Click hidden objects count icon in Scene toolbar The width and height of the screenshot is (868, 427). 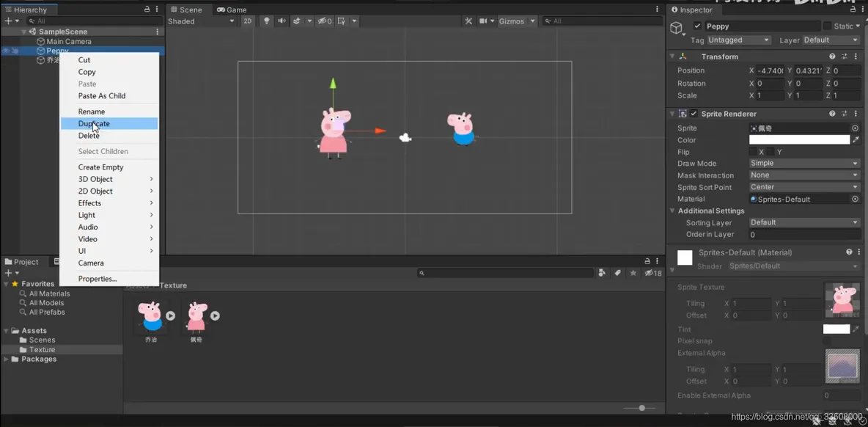(325, 21)
